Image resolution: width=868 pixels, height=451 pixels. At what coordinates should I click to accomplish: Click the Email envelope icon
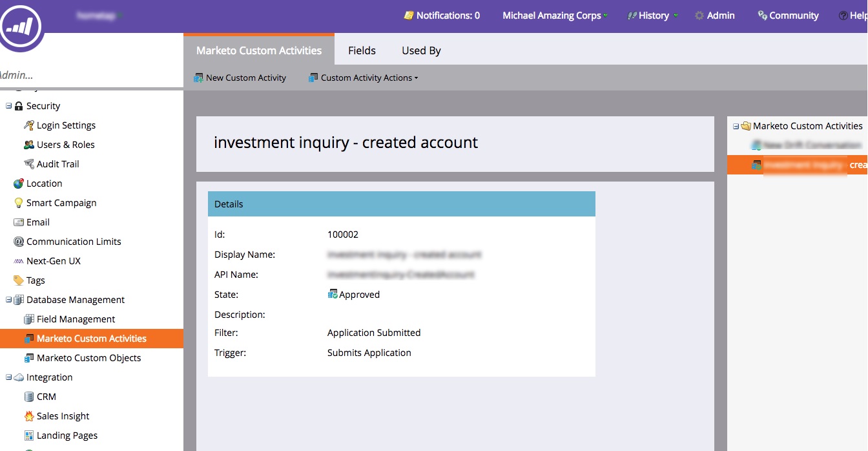(x=19, y=222)
